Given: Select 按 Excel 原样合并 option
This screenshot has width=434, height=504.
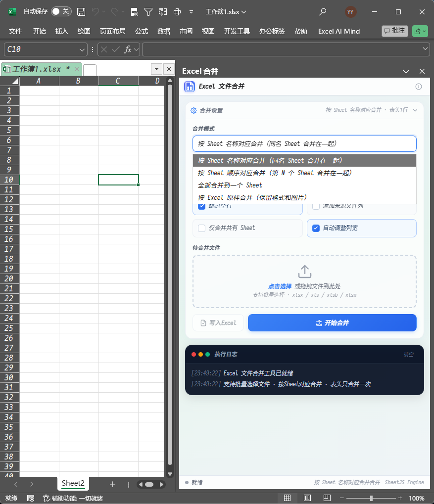Looking at the screenshot, I should point(304,198).
